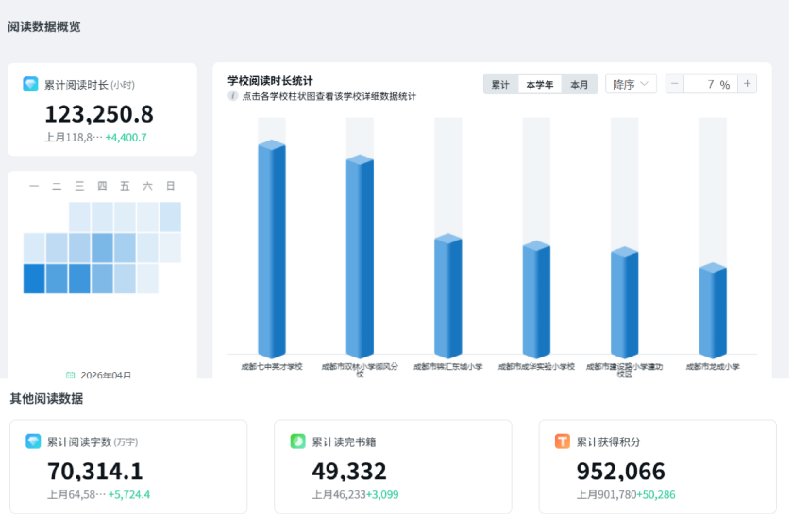Click the orange 累计获得积分 icon
The height and width of the screenshot is (532, 792).
pos(563,441)
